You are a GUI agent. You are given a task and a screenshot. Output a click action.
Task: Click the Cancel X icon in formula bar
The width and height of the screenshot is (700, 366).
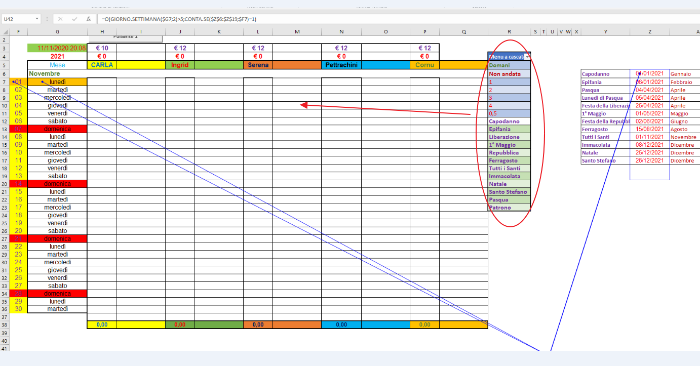(60, 19)
